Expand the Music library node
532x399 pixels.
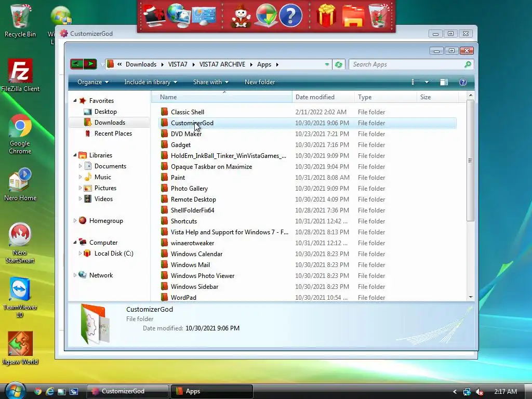[80, 177]
